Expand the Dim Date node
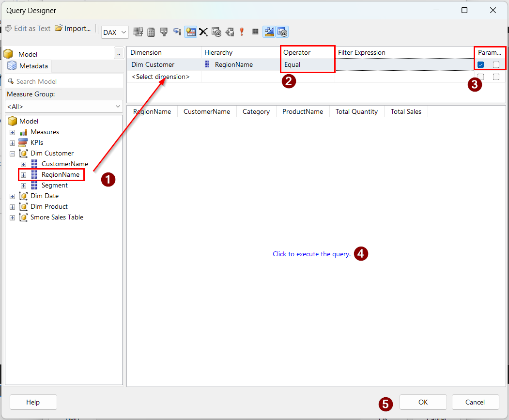This screenshot has width=509, height=420. point(12,196)
